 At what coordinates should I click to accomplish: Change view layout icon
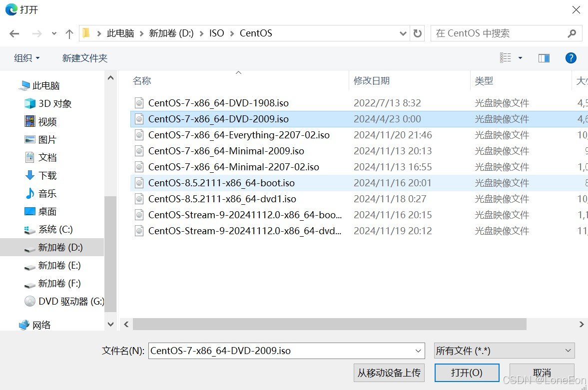tap(505, 58)
